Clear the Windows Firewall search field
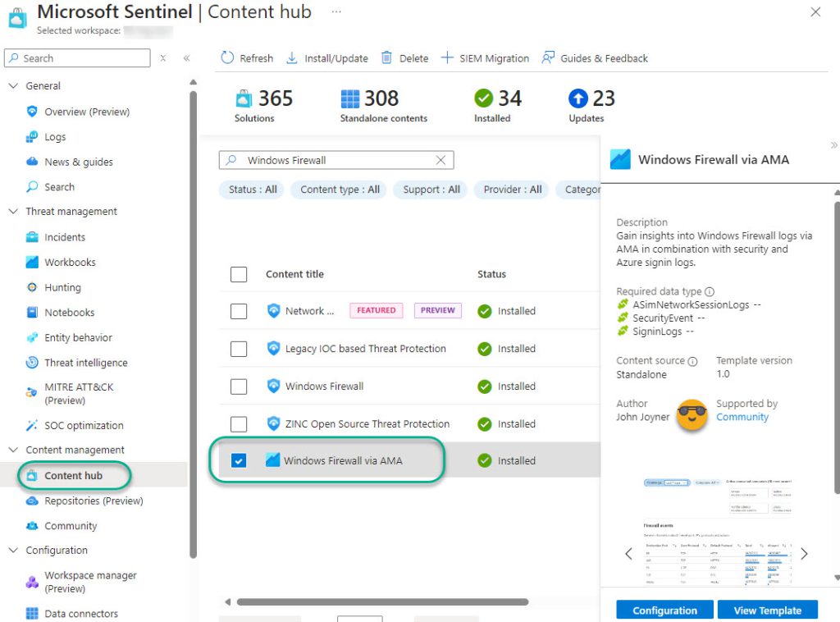This screenshot has width=840, height=622. 441,159
